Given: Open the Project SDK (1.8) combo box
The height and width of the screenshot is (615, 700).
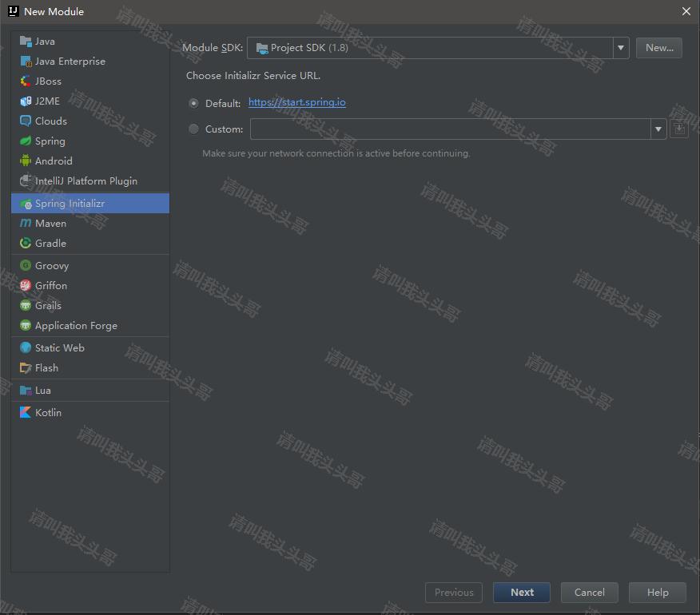Looking at the screenshot, I should pos(438,48).
